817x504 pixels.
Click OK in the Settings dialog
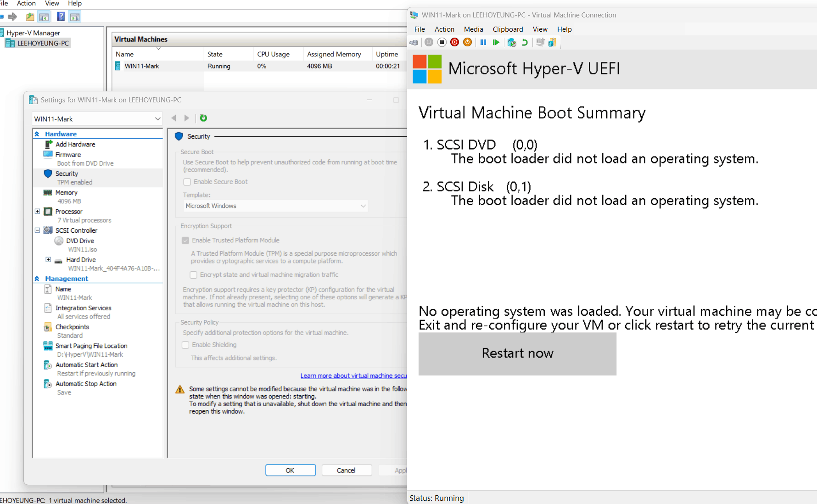pos(290,470)
